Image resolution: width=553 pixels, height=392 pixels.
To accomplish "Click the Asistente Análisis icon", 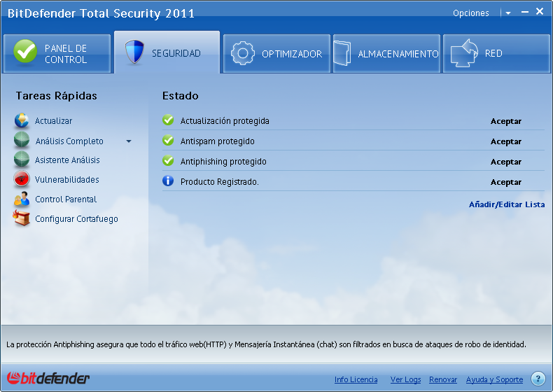I will coord(22,160).
